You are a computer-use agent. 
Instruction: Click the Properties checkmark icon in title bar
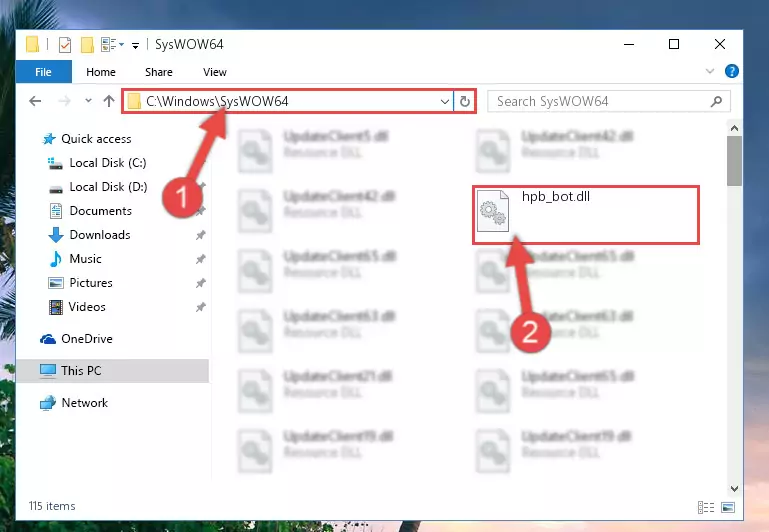[x=65, y=45]
